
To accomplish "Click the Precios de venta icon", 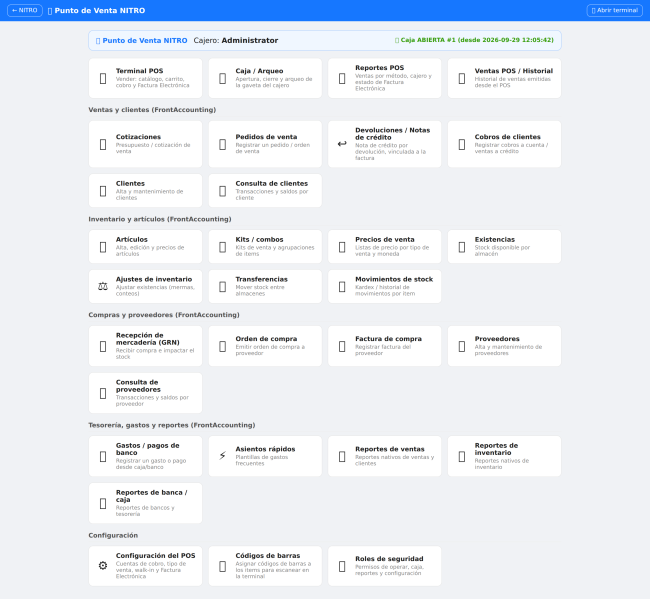I will pyautogui.click(x=342, y=247).
